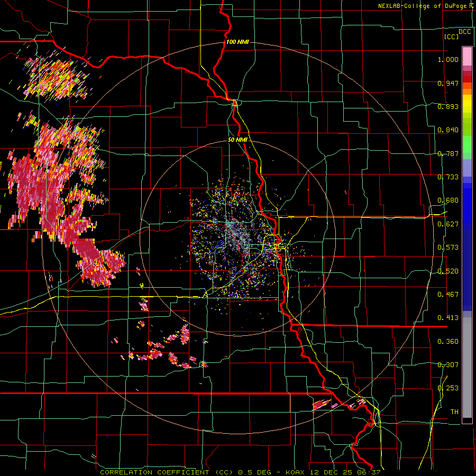Click the DCC label above the color scale
The height and width of the screenshot is (476, 476).
(464, 32)
